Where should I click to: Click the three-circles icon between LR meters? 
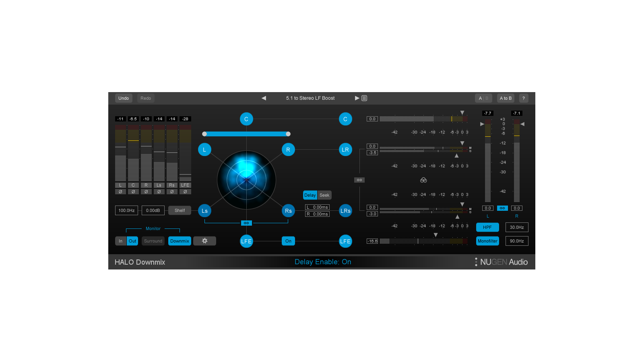[423, 180]
